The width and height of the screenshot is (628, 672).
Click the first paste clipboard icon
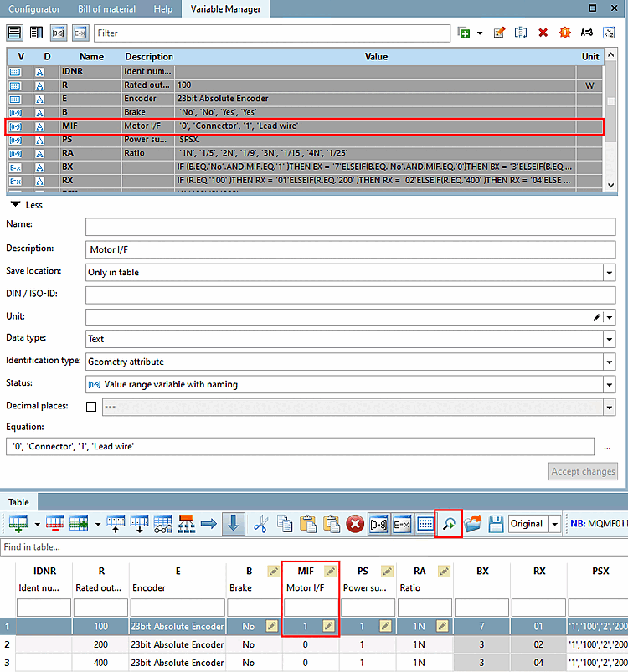point(308,524)
